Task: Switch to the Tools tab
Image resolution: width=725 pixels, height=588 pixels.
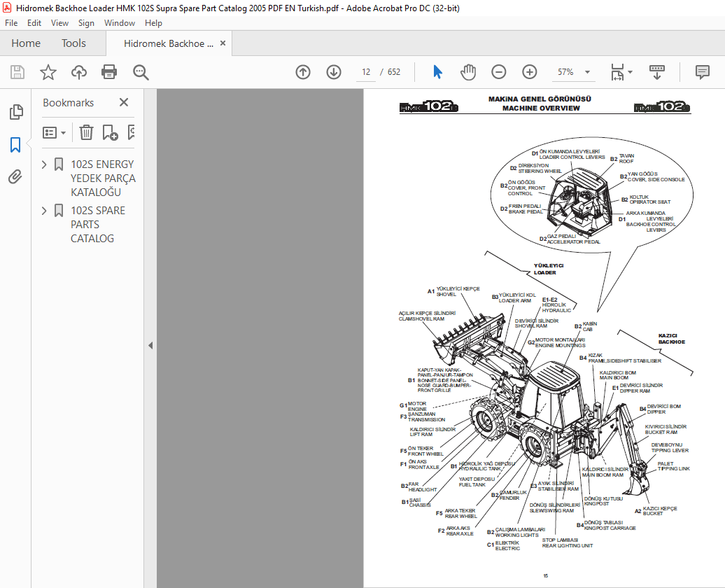Action: (73, 43)
